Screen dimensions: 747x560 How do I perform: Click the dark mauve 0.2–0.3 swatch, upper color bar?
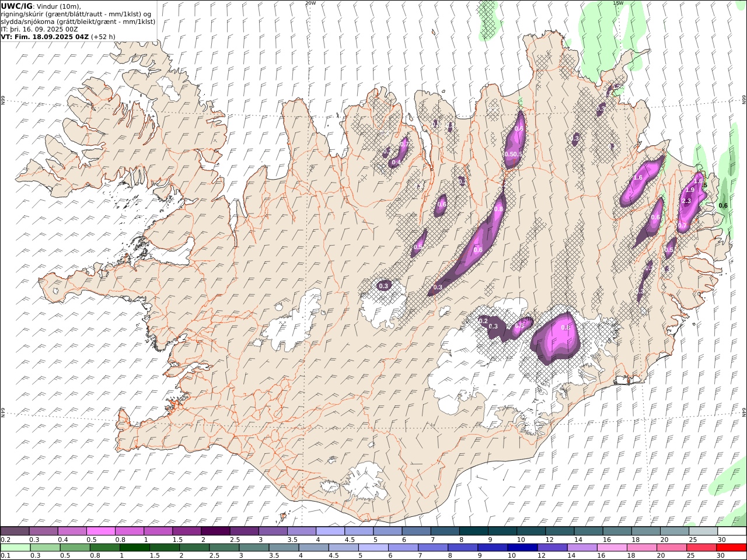point(15,531)
